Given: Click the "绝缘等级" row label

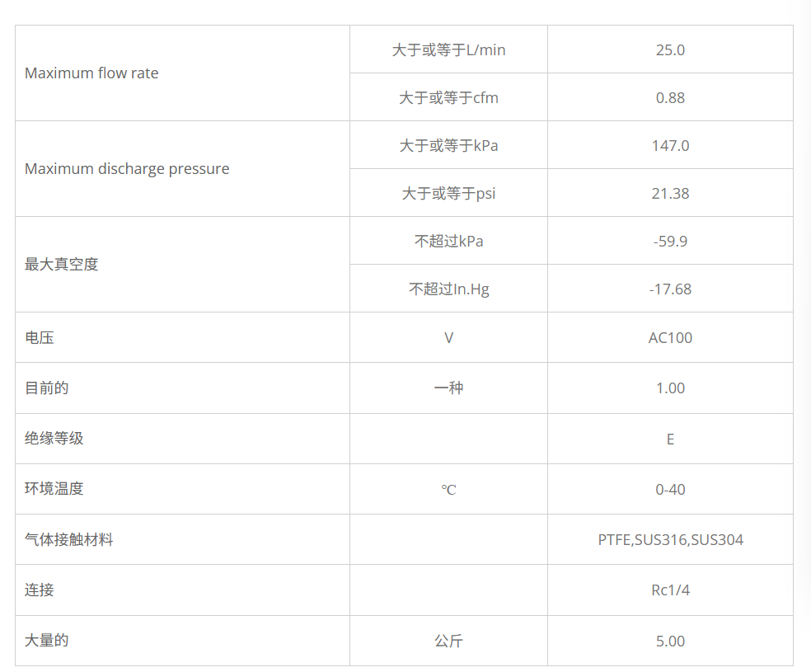Looking at the screenshot, I should click(54, 439).
